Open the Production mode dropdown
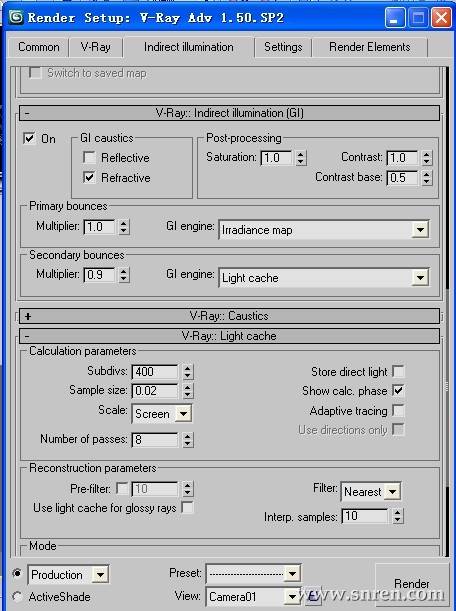The width and height of the screenshot is (456, 611). pyautogui.click(x=69, y=574)
